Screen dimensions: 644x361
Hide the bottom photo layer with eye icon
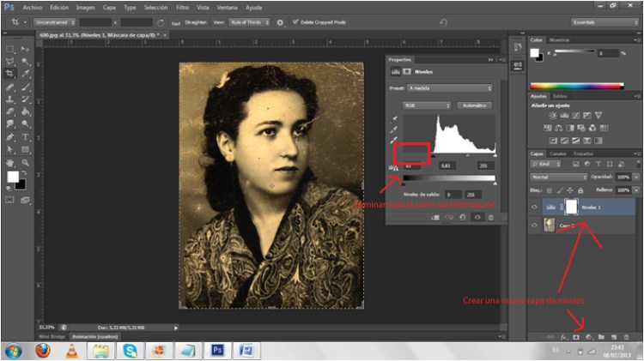tap(535, 226)
